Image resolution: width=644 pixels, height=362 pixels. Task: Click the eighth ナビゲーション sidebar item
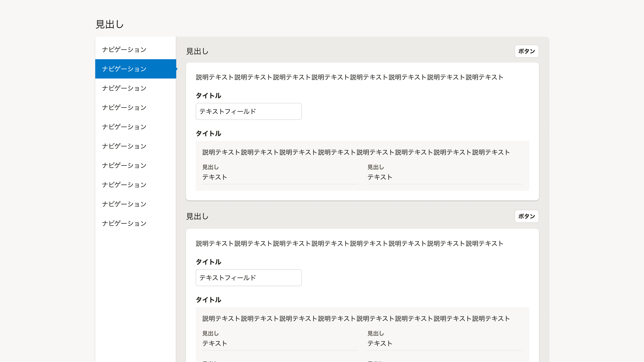tap(124, 185)
